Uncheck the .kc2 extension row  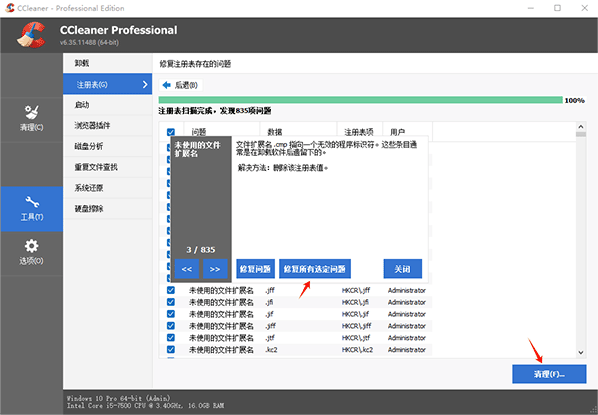[x=171, y=349]
